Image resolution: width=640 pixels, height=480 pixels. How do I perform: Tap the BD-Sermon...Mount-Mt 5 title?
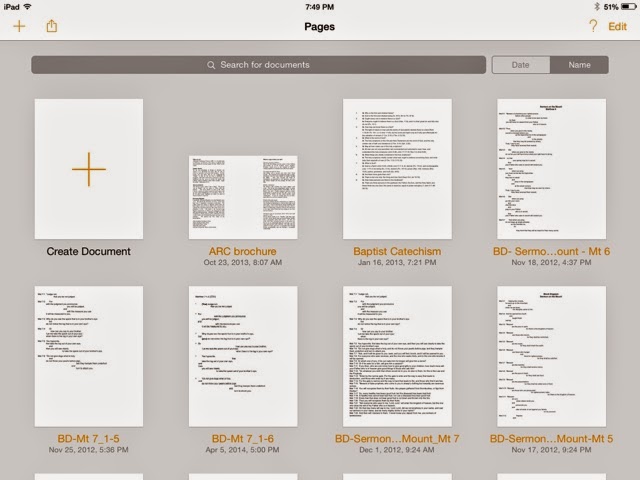[551, 439]
